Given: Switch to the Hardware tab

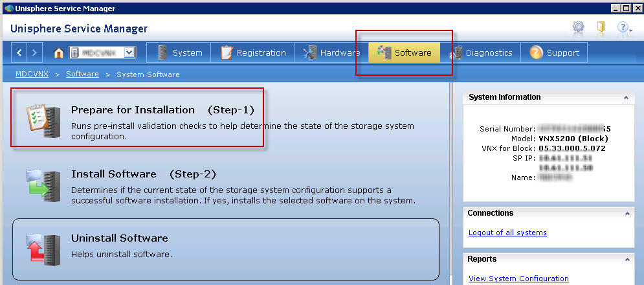Looking at the screenshot, I should pyautogui.click(x=331, y=52).
